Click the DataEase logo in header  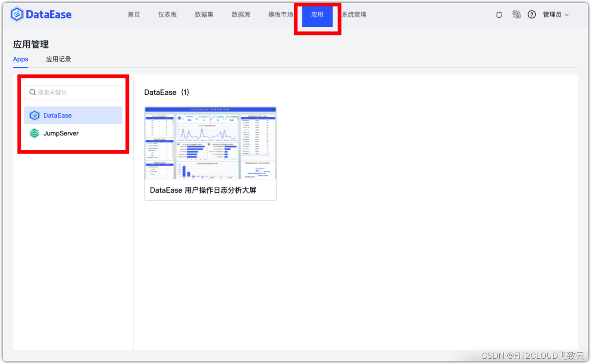tap(41, 14)
